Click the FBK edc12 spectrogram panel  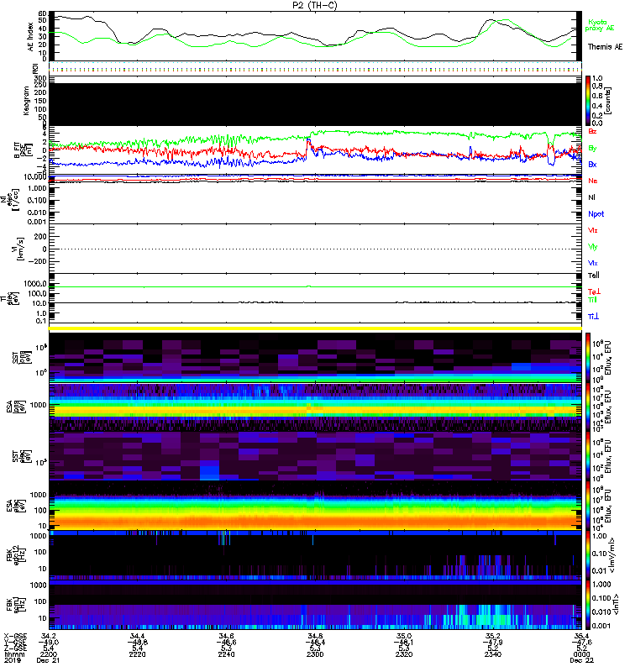[x=315, y=555]
